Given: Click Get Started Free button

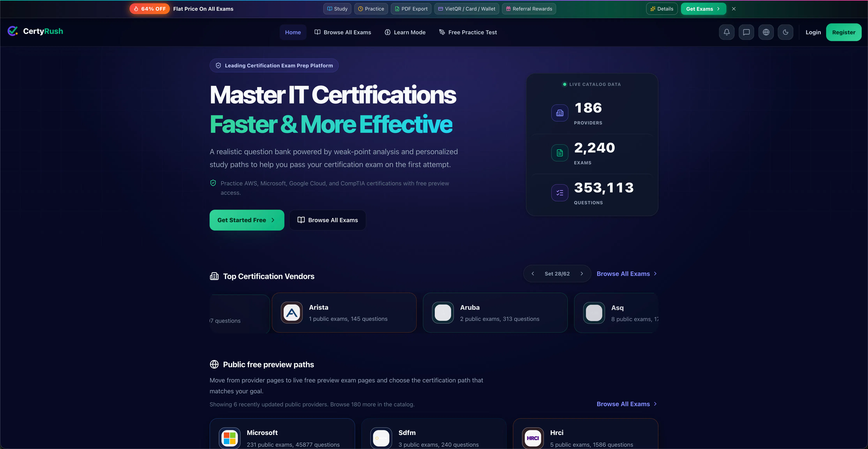Looking at the screenshot, I should tap(247, 220).
